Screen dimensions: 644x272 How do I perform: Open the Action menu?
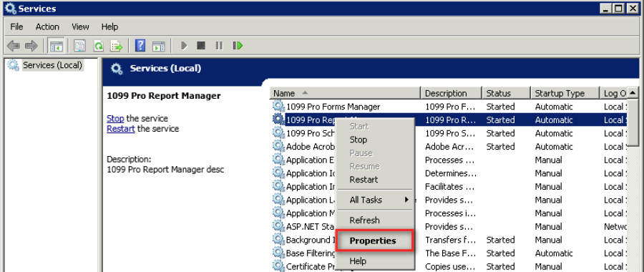click(x=47, y=26)
